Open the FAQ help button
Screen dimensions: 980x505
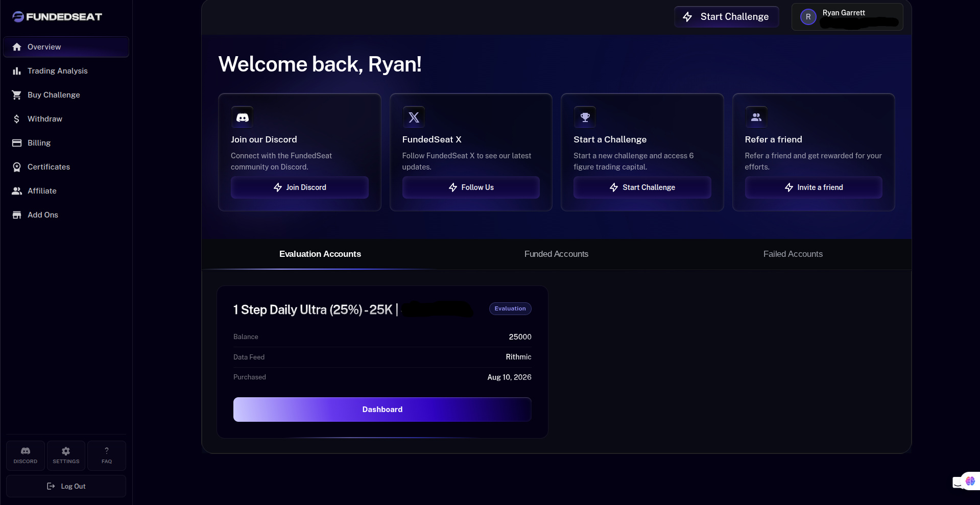pos(107,455)
